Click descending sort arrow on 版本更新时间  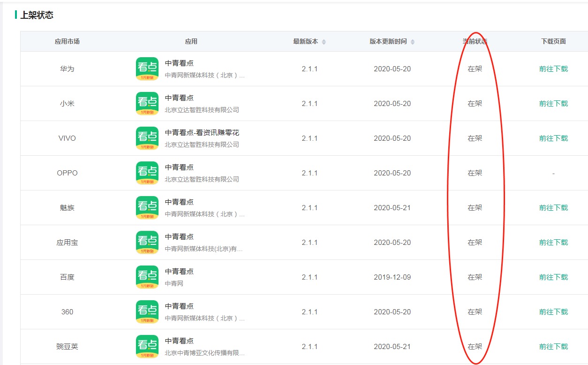[412, 43]
